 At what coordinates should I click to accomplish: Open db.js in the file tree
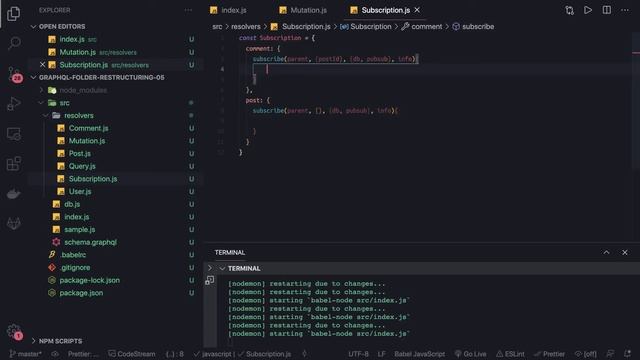pos(72,204)
